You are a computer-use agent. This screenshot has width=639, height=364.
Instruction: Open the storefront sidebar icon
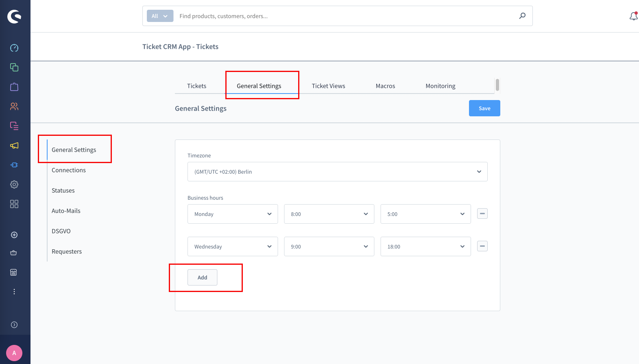[x=14, y=272]
